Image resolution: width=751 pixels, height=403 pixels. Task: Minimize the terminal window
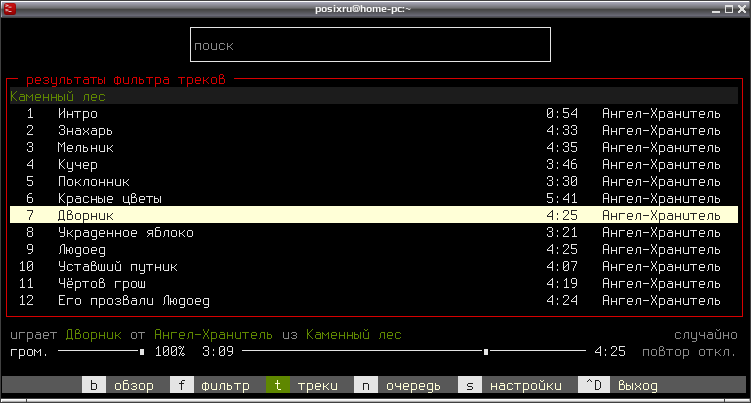[x=716, y=9]
